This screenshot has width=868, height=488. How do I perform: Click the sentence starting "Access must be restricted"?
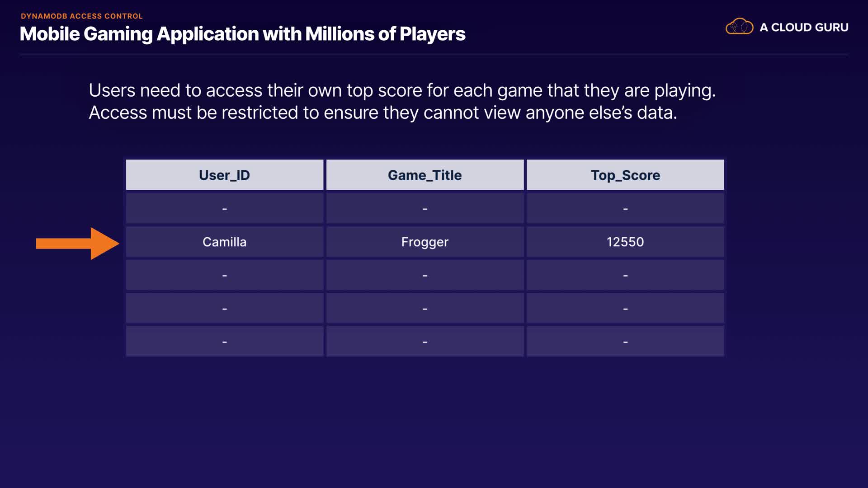[382, 113]
